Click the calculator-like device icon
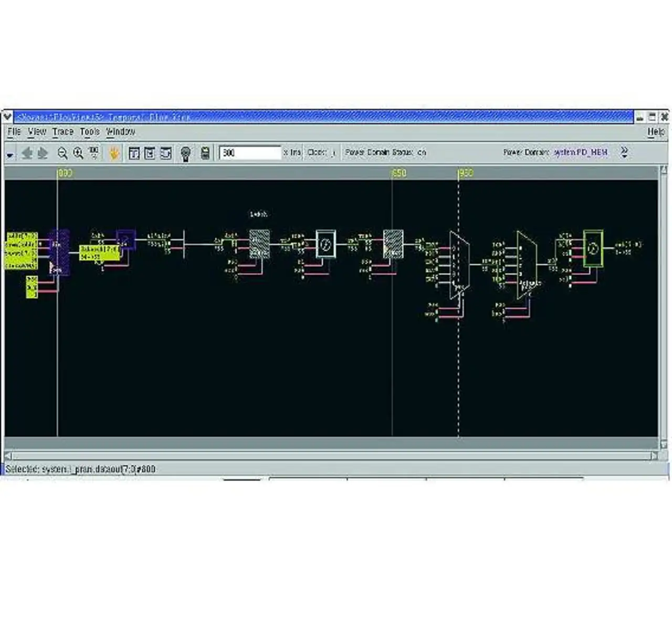 coord(205,153)
